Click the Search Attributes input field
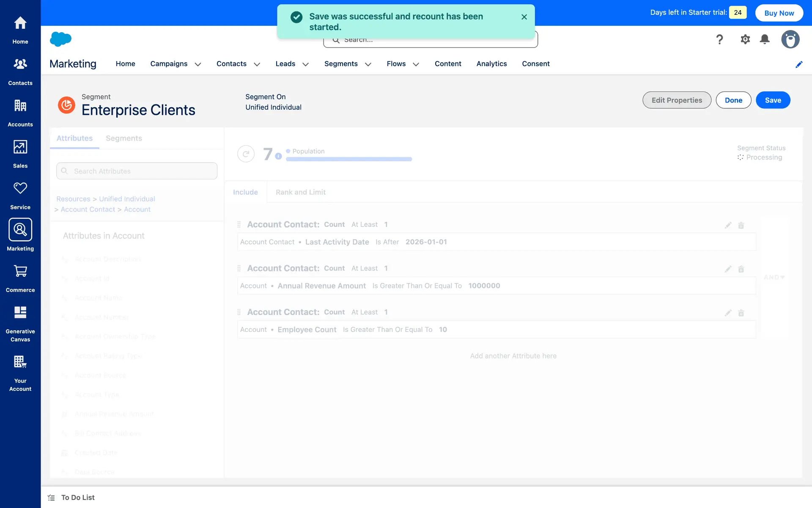812x508 pixels. click(137, 171)
